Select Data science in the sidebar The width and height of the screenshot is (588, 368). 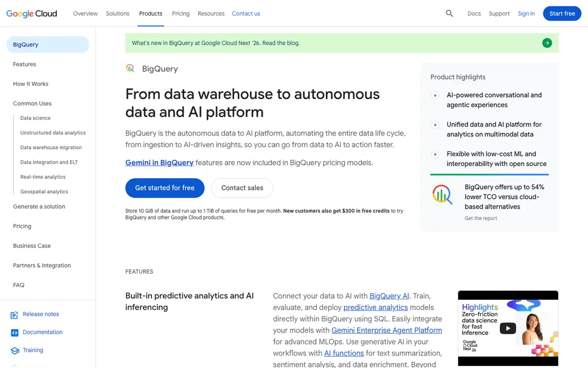coord(35,118)
